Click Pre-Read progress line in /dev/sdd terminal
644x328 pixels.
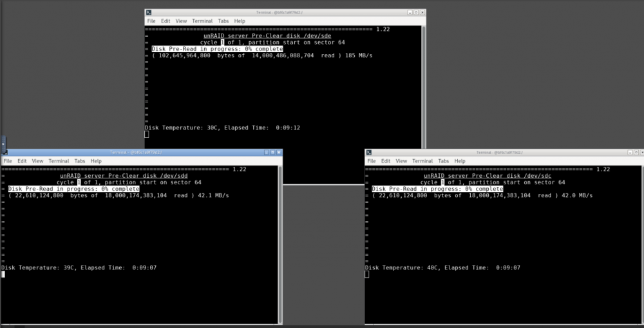coord(73,189)
